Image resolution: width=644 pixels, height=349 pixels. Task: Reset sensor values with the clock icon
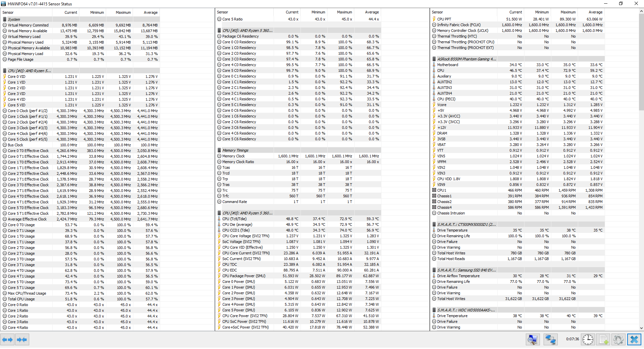588,340
